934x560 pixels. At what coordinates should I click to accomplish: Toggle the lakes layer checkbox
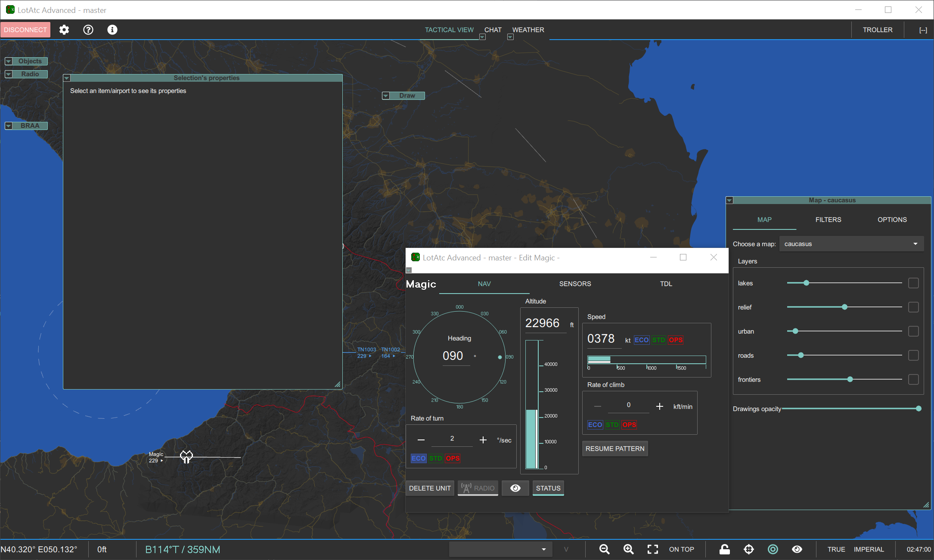913,283
